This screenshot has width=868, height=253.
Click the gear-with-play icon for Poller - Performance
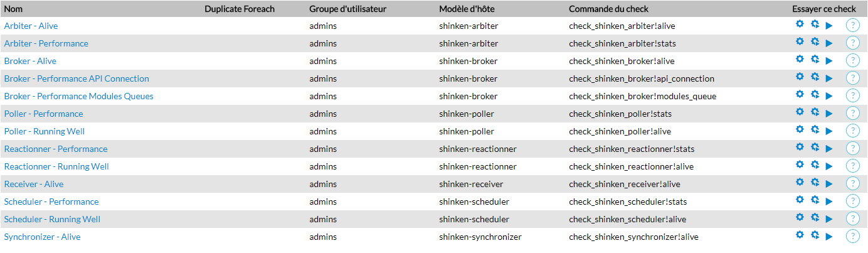tap(815, 112)
